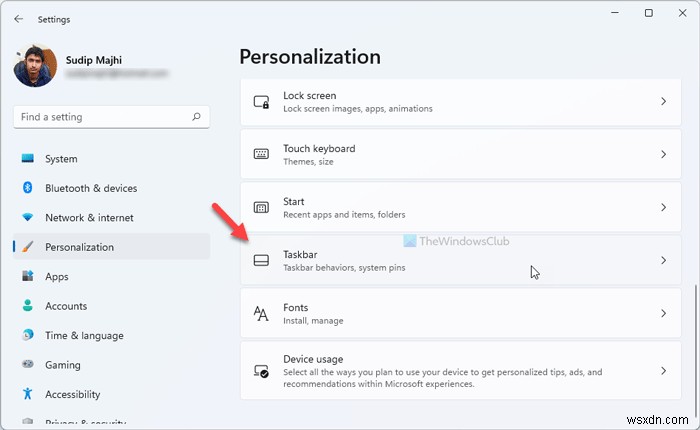This screenshot has height=430, width=700.
Task: Click the Fonts icon in the list
Action: [261, 314]
